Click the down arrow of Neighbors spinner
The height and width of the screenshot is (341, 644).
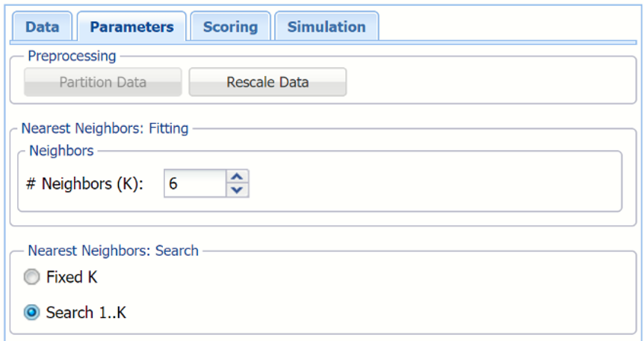(x=238, y=190)
